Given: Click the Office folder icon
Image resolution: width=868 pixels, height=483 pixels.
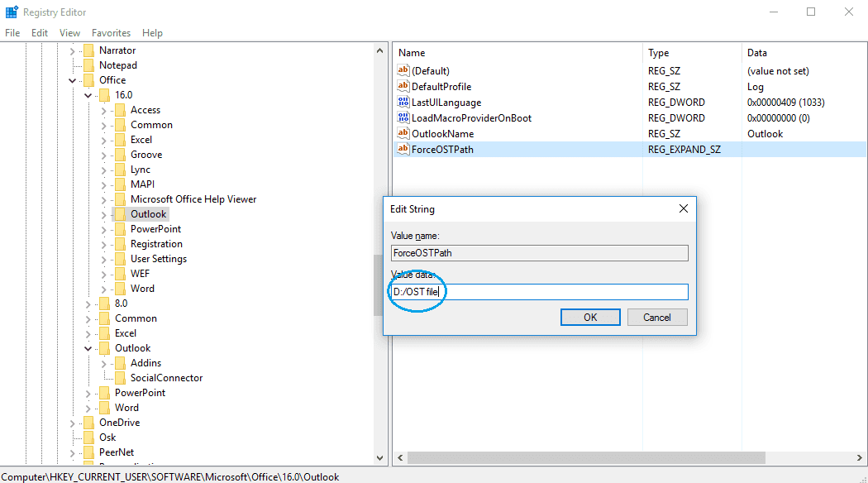Looking at the screenshot, I should coord(88,80).
